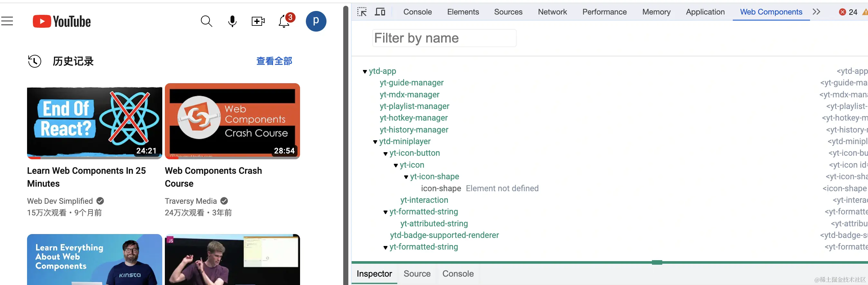This screenshot has width=868, height=285.
Task: Open the Traversy Media channel link
Action: coord(191,201)
